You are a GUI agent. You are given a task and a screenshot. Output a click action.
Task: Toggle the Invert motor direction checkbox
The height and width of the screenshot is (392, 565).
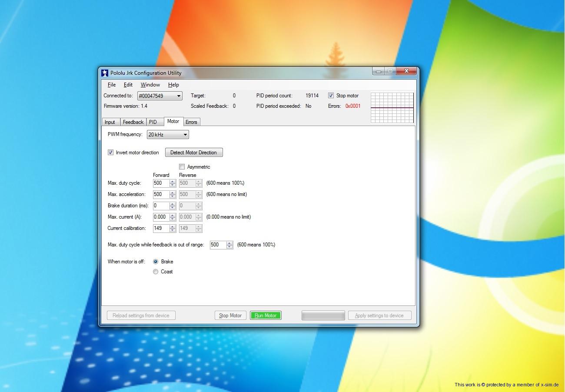111,153
